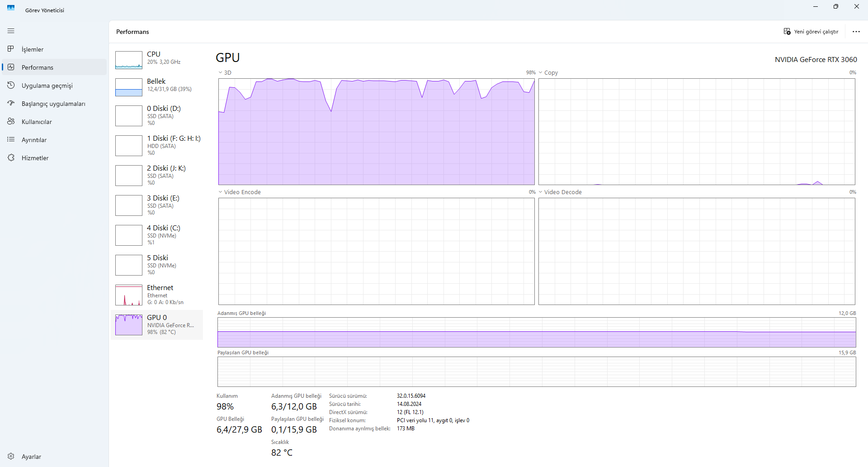Open Hizmetler services icon

click(x=11, y=157)
